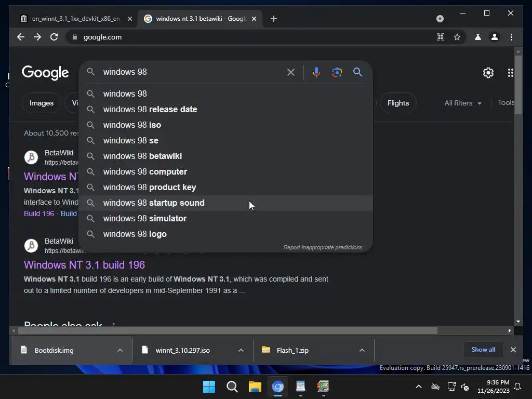The width and height of the screenshot is (532, 399).
Task: Go to Google home logo
Action: (45, 73)
